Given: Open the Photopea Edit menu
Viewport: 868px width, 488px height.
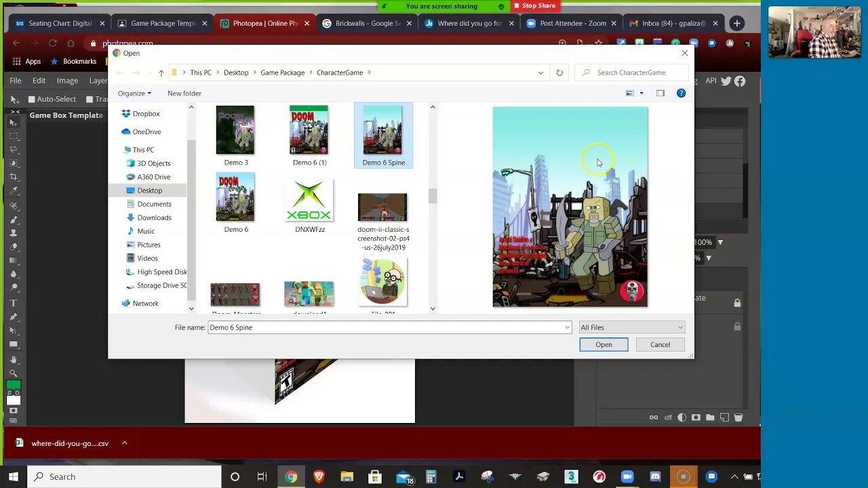Looking at the screenshot, I should (x=39, y=81).
